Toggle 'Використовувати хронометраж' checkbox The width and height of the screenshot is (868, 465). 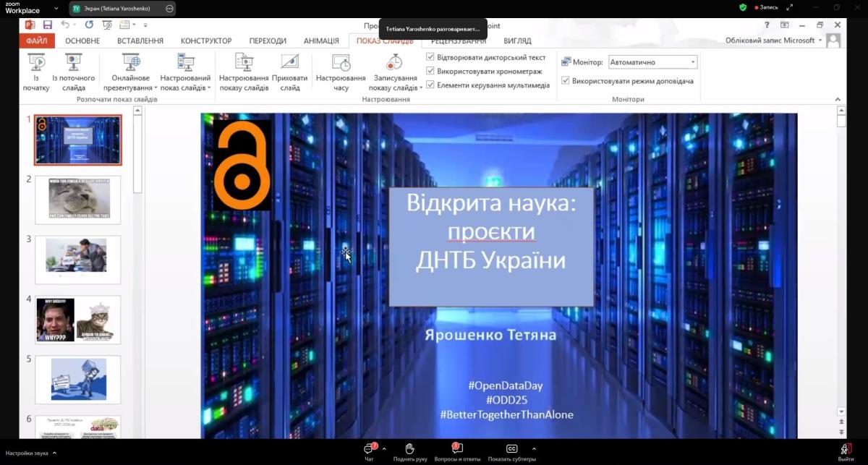point(430,71)
